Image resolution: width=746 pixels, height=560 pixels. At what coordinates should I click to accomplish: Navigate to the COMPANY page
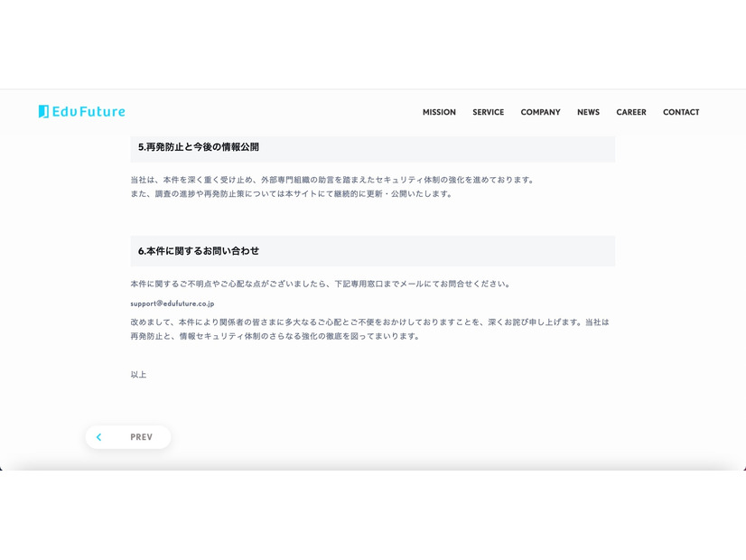[x=540, y=112]
